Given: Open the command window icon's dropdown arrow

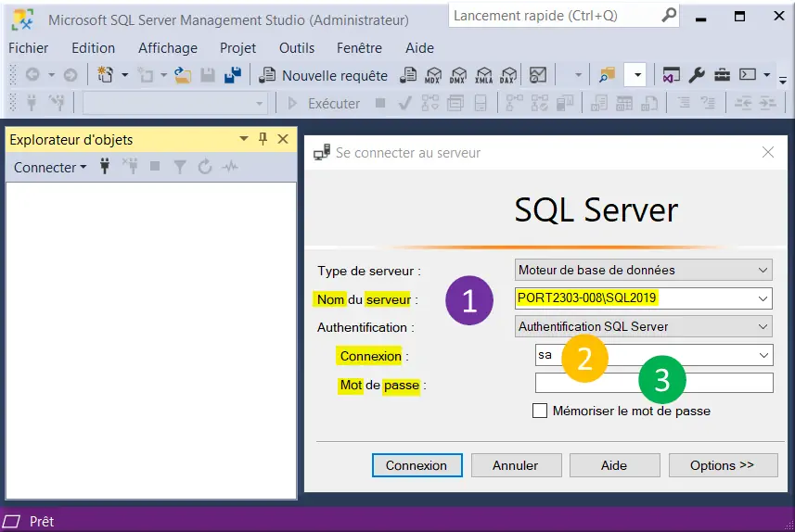Looking at the screenshot, I should (x=767, y=75).
